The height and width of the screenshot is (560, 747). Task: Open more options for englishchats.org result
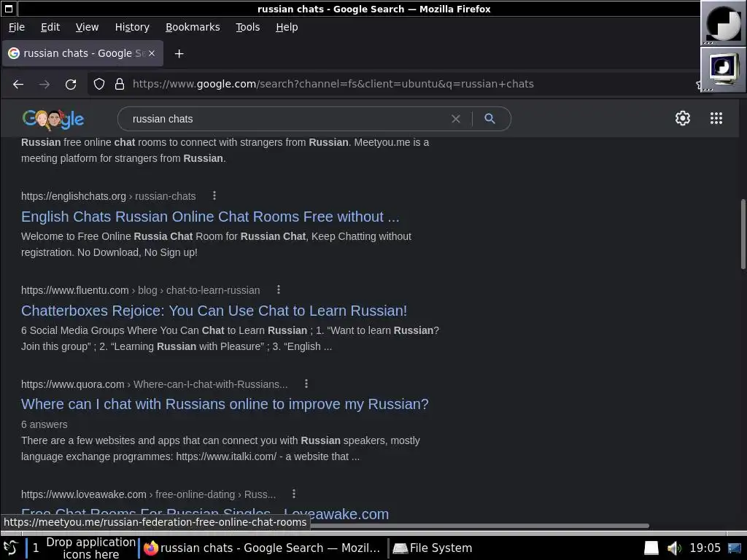(214, 195)
